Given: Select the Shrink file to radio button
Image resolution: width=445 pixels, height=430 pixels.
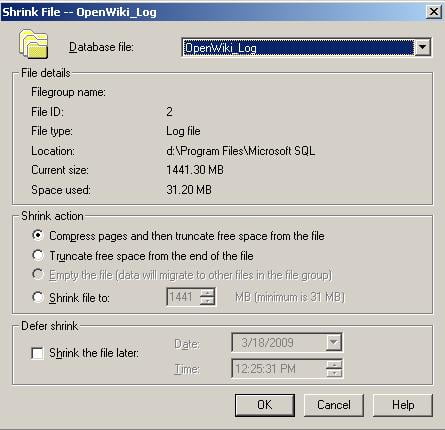Looking at the screenshot, I should [38, 297].
